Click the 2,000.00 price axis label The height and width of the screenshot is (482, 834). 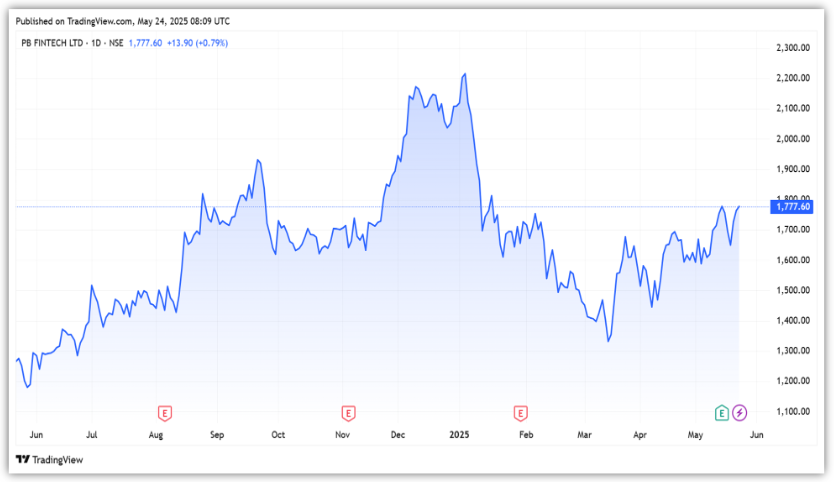[792, 138]
